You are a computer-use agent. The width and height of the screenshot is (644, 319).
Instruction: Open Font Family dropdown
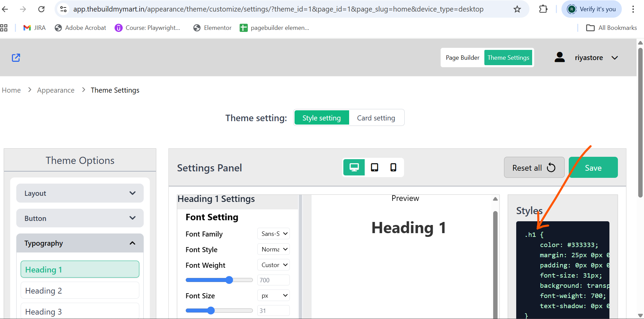pyautogui.click(x=274, y=233)
